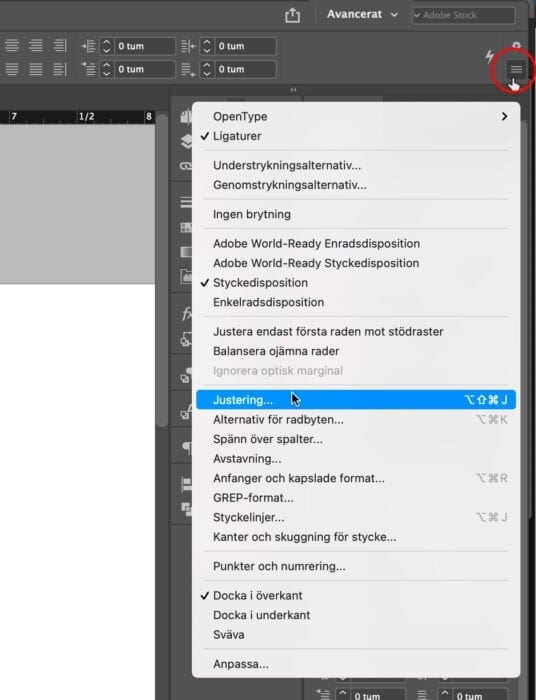Step the first line indent stepper

coord(106,69)
